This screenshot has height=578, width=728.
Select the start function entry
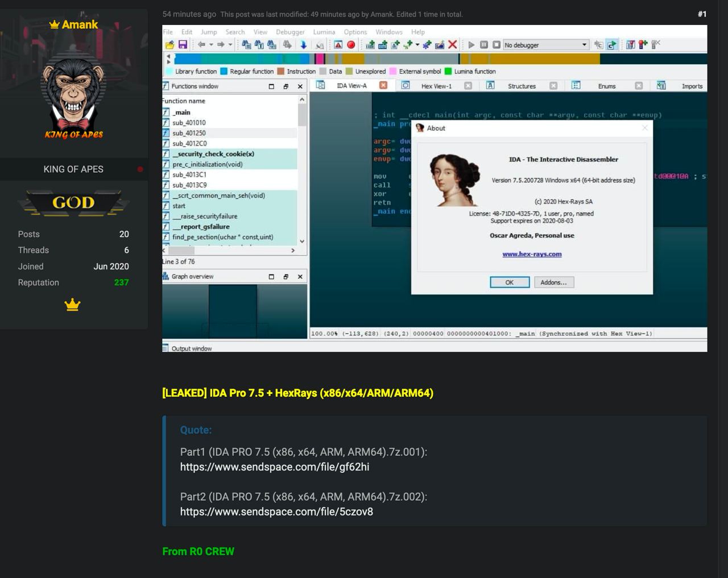[229, 206]
